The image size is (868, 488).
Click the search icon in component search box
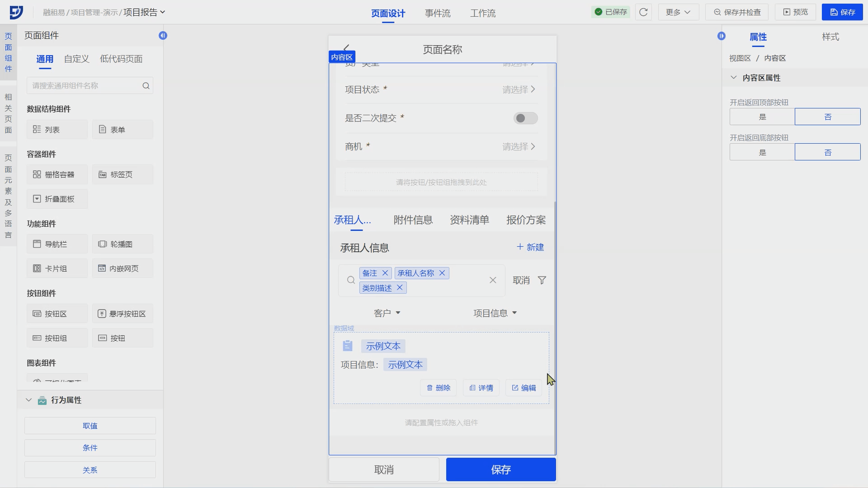(x=146, y=86)
